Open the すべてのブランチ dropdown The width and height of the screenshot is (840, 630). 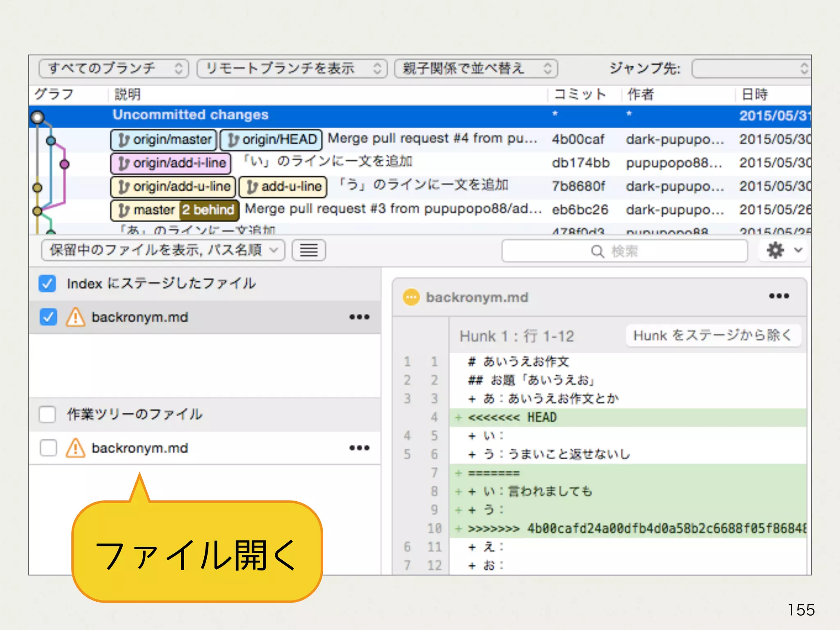click(x=114, y=68)
